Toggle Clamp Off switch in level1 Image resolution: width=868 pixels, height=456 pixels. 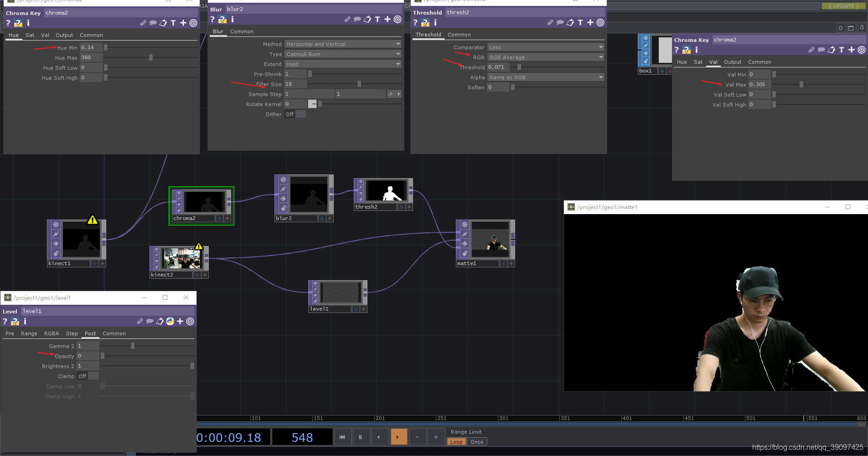click(88, 376)
